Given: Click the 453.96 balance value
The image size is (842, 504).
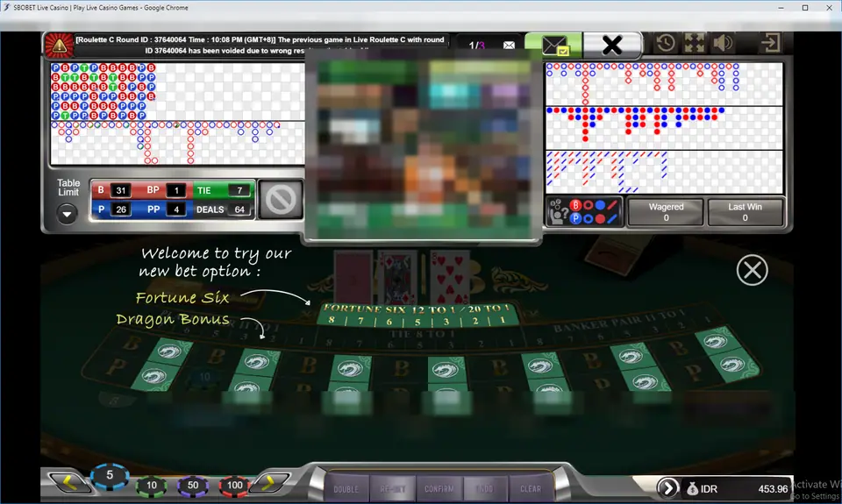Looking at the screenshot, I should tap(773, 489).
